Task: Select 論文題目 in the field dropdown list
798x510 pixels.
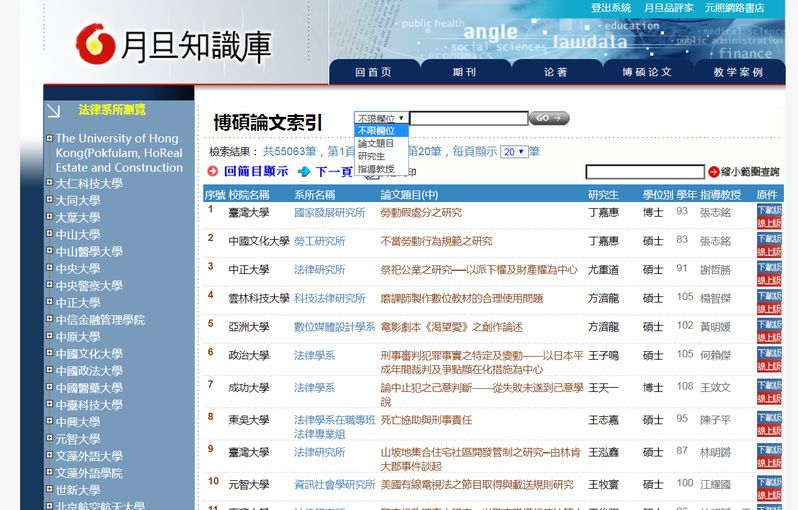Action: [x=376, y=143]
